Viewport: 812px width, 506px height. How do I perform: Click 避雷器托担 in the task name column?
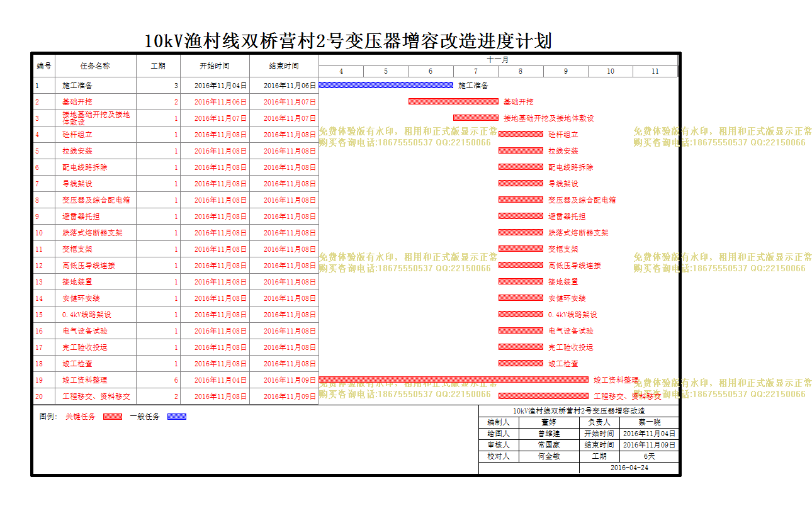81,216
